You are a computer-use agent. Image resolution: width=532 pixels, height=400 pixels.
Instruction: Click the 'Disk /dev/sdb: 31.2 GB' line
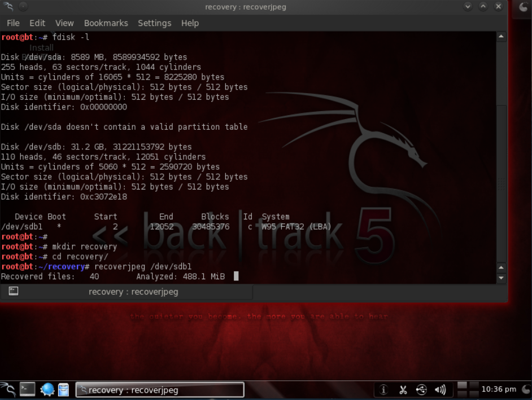coord(96,147)
